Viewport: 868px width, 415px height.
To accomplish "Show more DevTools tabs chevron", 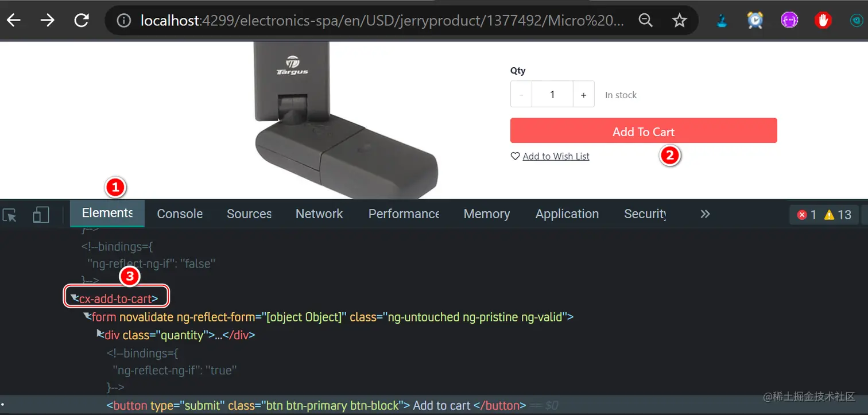I will pyautogui.click(x=705, y=214).
